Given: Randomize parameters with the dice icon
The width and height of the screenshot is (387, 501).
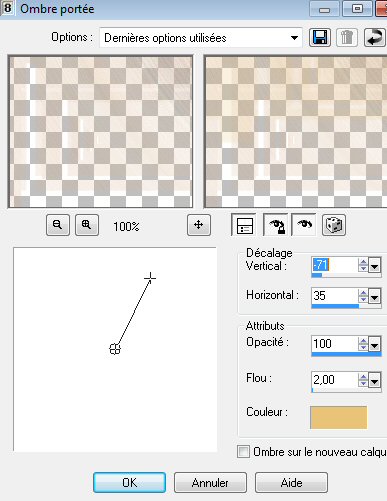Looking at the screenshot, I should tap(334, 225).
